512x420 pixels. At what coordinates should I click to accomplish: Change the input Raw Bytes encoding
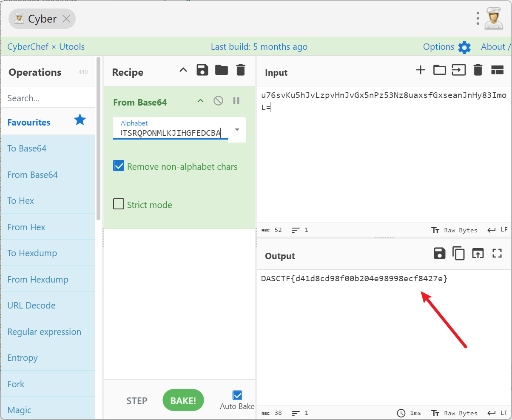(454, 230)
